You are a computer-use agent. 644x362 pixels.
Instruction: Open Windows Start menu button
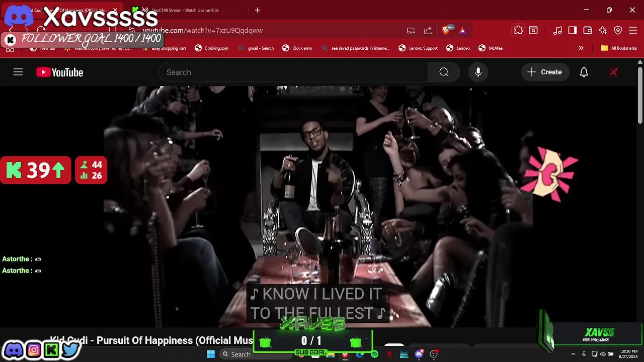(211, 354)
